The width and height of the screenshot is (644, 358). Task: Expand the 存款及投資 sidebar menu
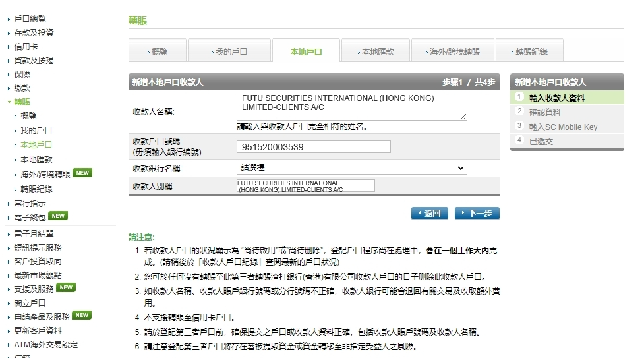[34, 33]
